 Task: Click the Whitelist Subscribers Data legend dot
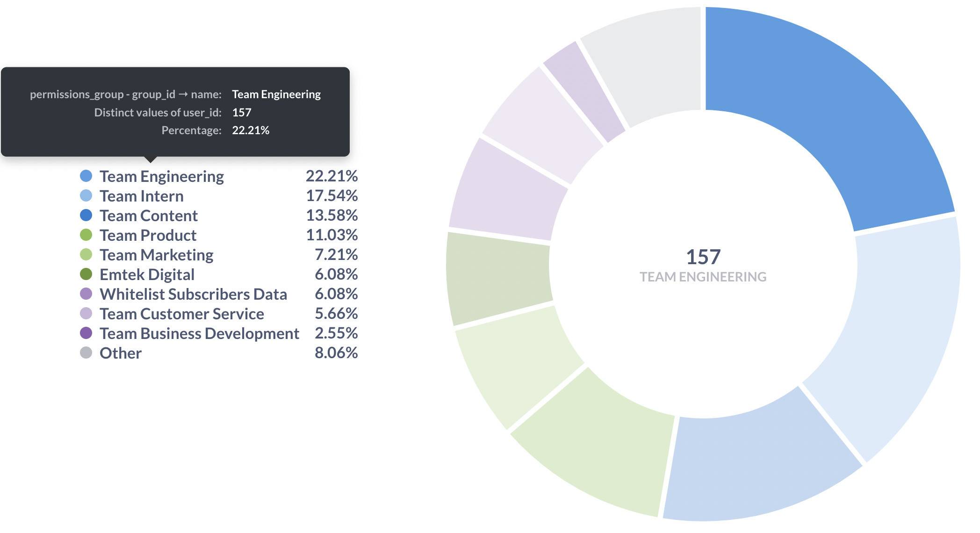(86, 294)
